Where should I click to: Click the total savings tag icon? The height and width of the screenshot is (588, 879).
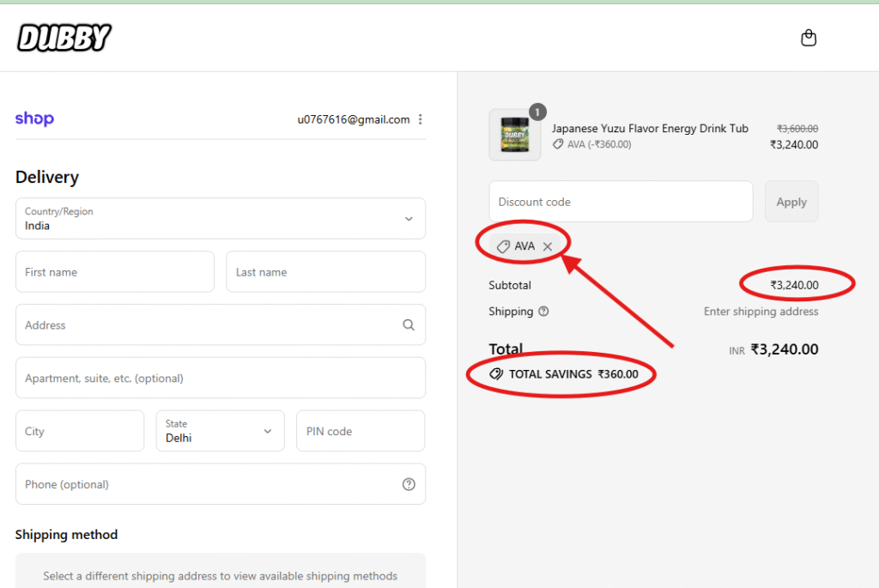(x=496, y=374)
